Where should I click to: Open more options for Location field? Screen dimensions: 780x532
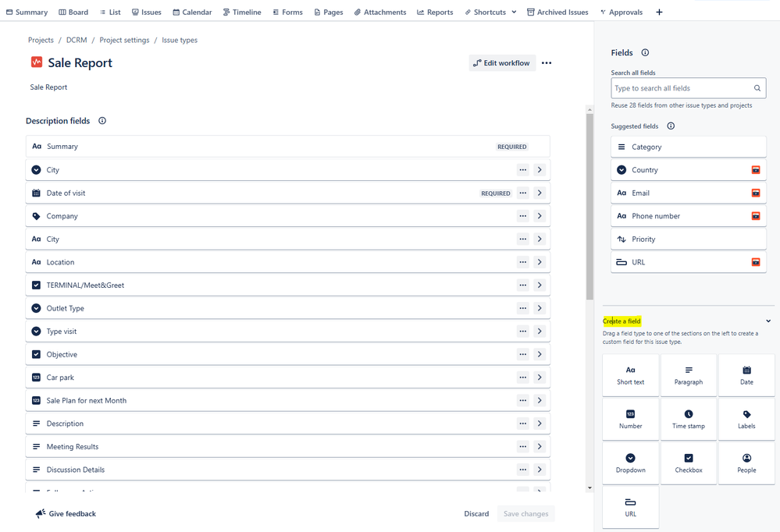pos(523,262)
